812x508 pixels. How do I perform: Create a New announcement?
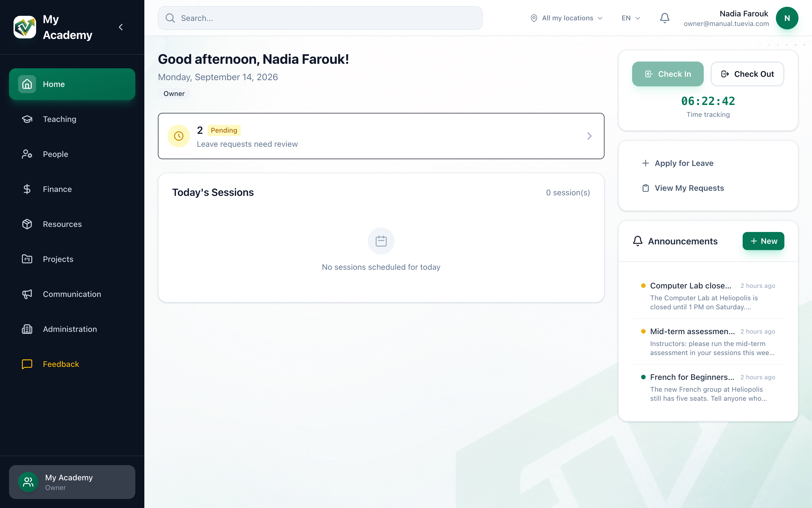point(763,241)
